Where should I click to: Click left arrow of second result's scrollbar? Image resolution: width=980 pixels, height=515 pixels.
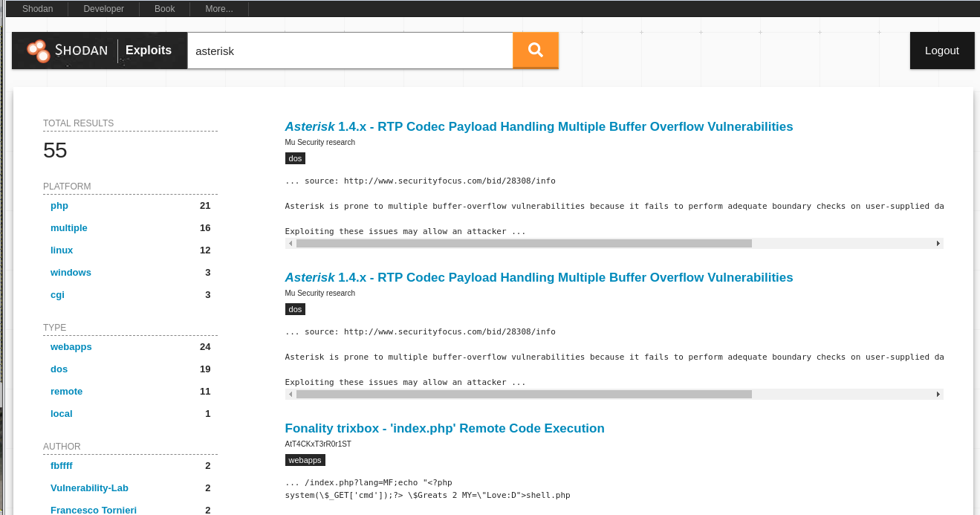pos(291,394)
